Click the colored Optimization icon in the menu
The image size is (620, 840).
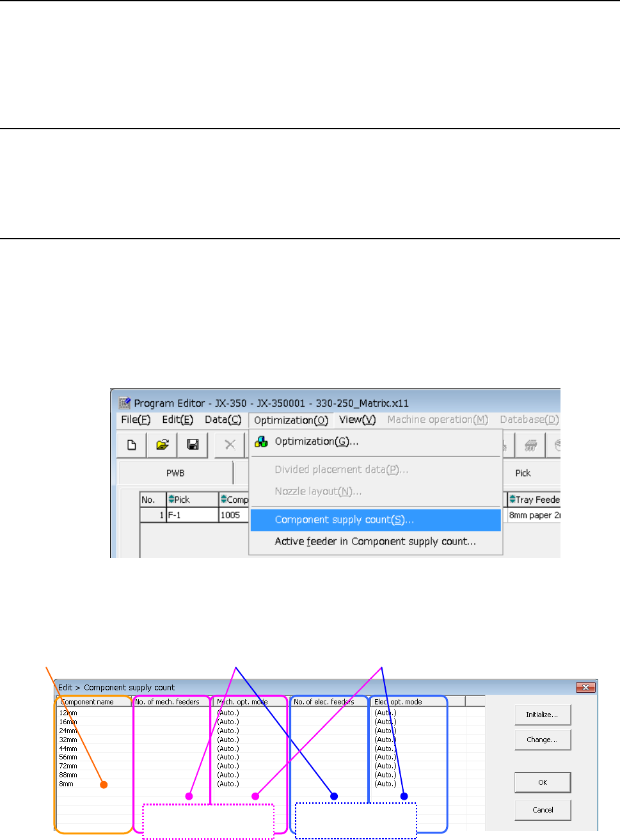point(261,441)
